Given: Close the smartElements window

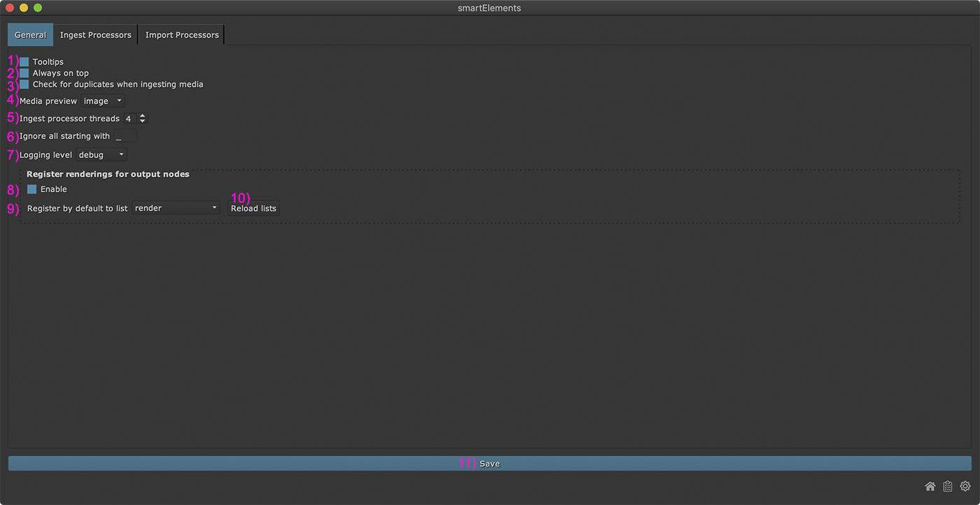Looking at the screenshot, I should click(x=10, y=8).
